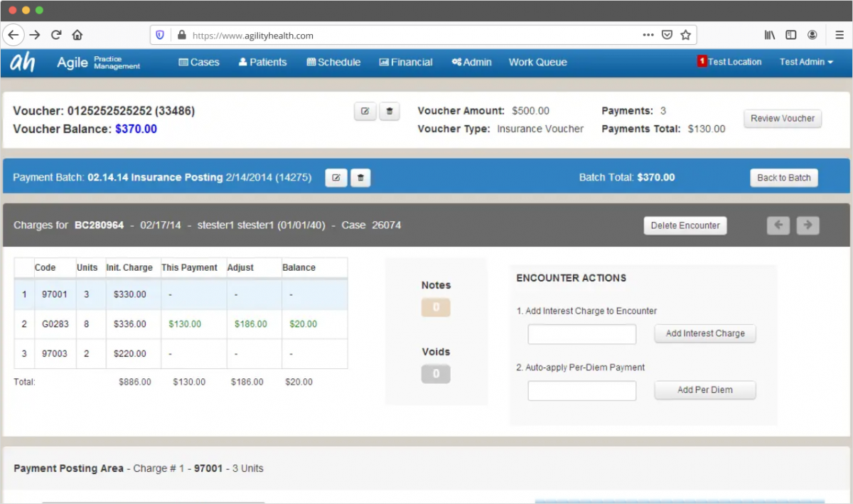Open the Notes counter badge
853x504 pixels.
click(435, 307)
